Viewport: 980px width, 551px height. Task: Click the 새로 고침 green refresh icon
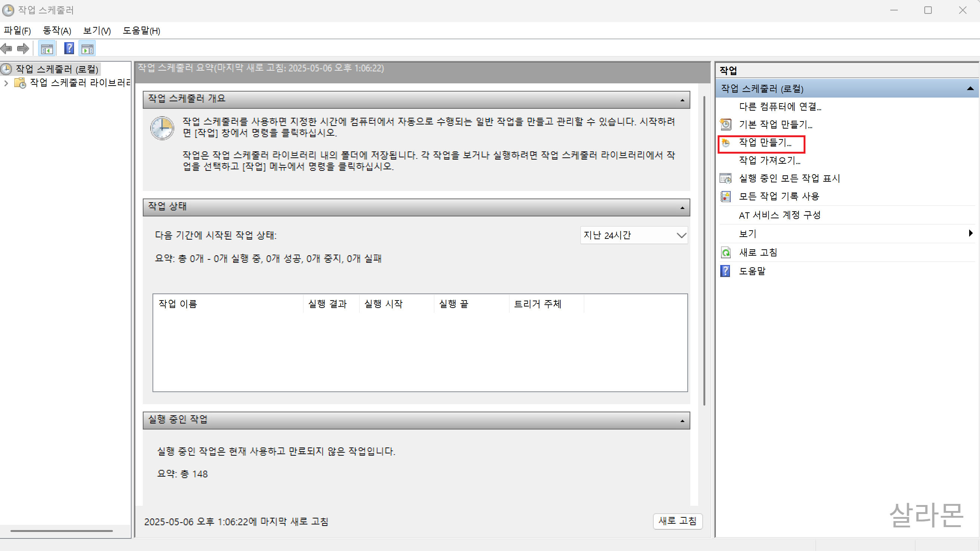click(x=725, y=252)
